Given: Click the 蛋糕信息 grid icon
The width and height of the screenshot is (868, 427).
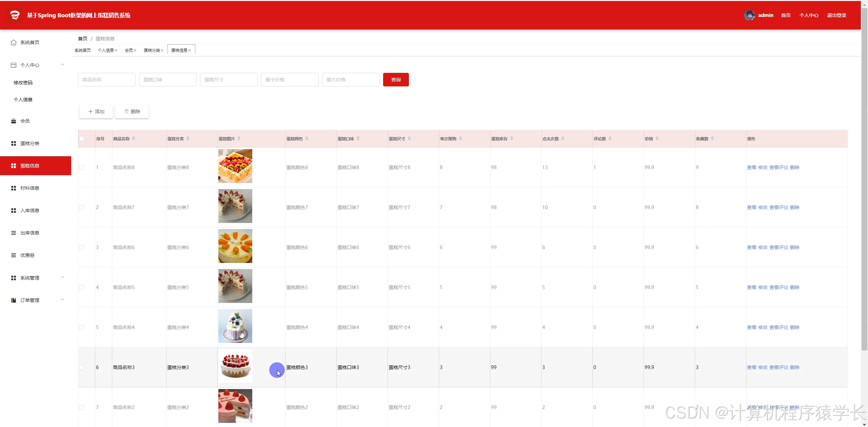Looking at the screenshot, I should (14, 166).
